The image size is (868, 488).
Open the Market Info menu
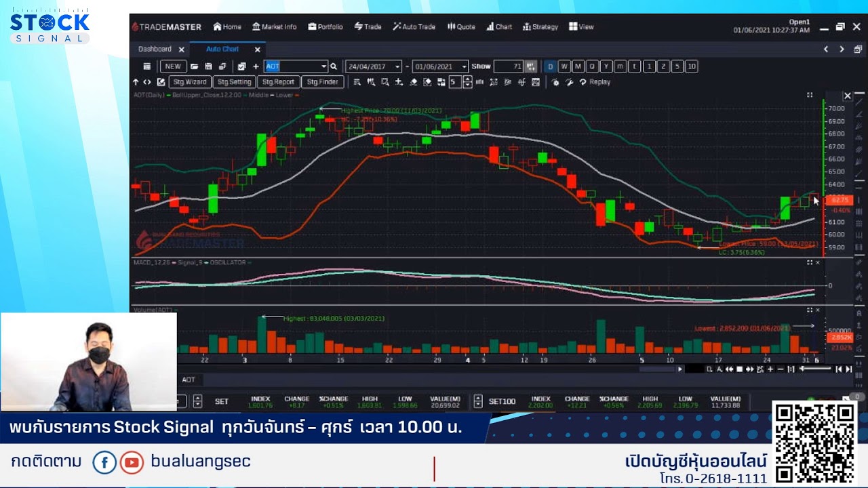(x=274, y=27)
